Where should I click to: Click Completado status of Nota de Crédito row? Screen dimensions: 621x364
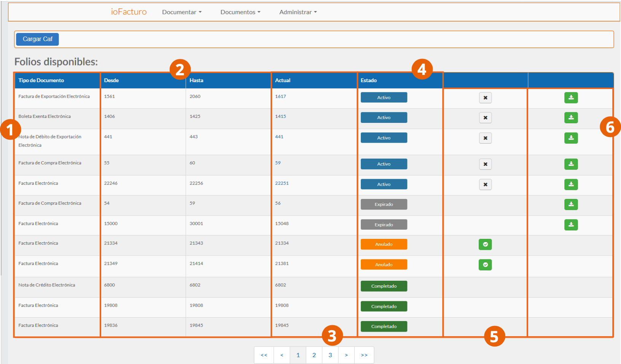pos(384,286)
